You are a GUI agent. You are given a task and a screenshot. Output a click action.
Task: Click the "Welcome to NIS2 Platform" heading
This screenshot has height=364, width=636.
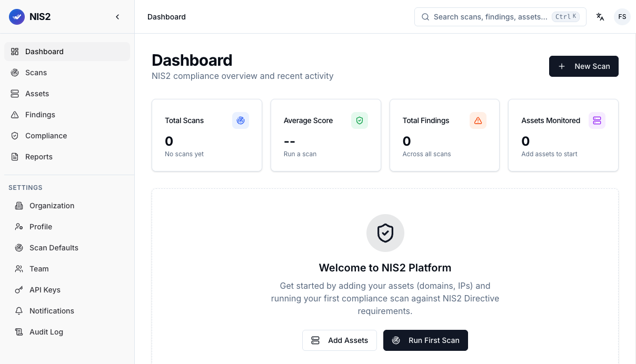click(385, 268)
